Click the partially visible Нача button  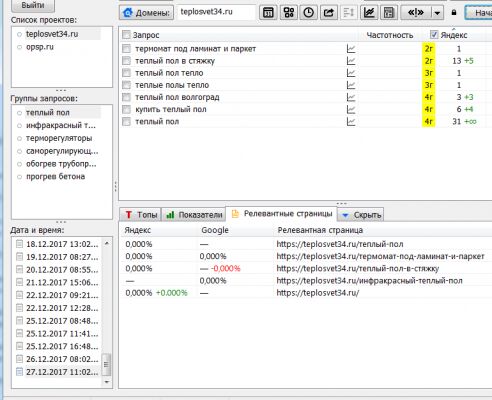click(x=479, y=13)
